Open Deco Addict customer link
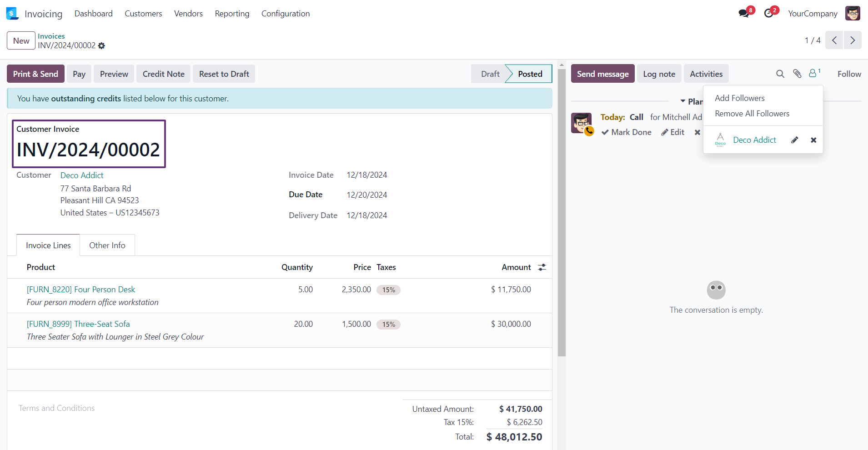The width and height of the screenshot is (868, 450). (82, 175)
